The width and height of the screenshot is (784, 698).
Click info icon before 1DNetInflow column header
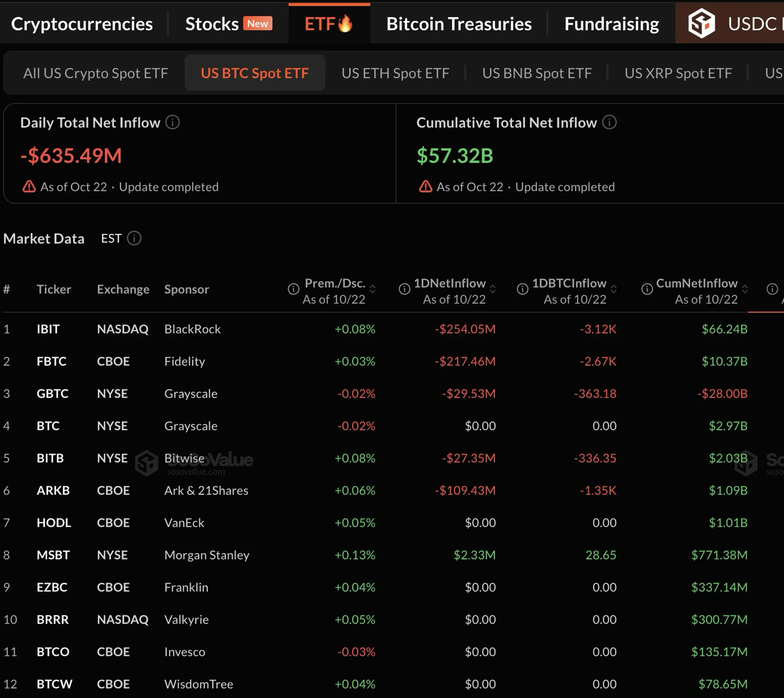coord(404,289)
